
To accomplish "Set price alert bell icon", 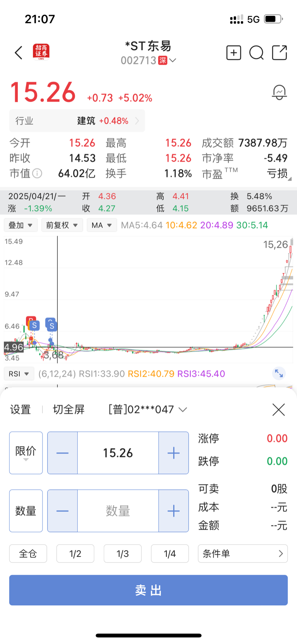I will pyautogui.click(x=279, y=93).
